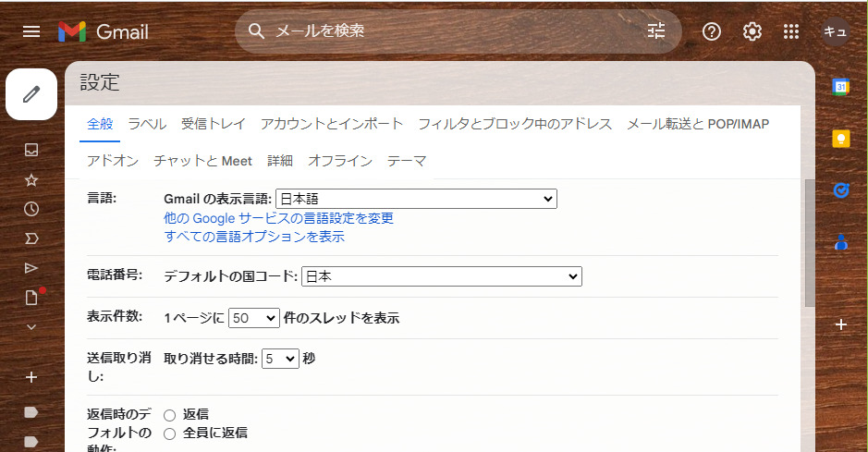868x452 pixels.
Task: Open the アカウントとインポート tab
Action: coord(332,124)
